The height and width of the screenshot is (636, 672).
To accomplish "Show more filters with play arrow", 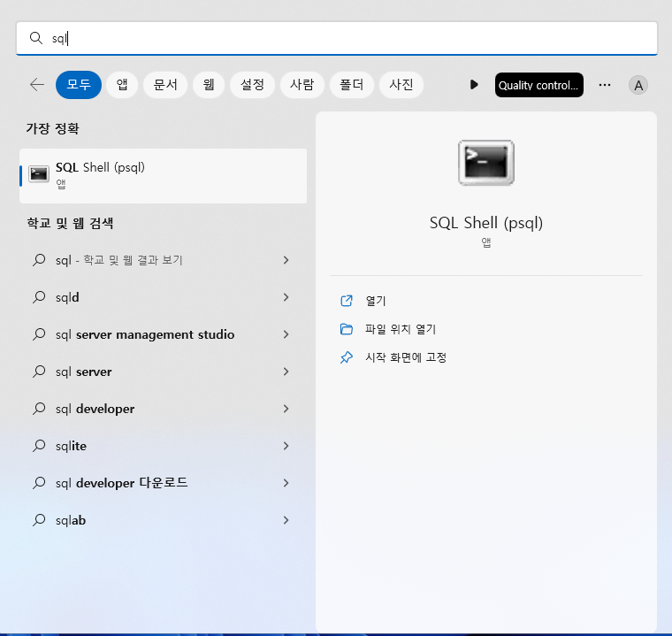I will pos(474,85).
